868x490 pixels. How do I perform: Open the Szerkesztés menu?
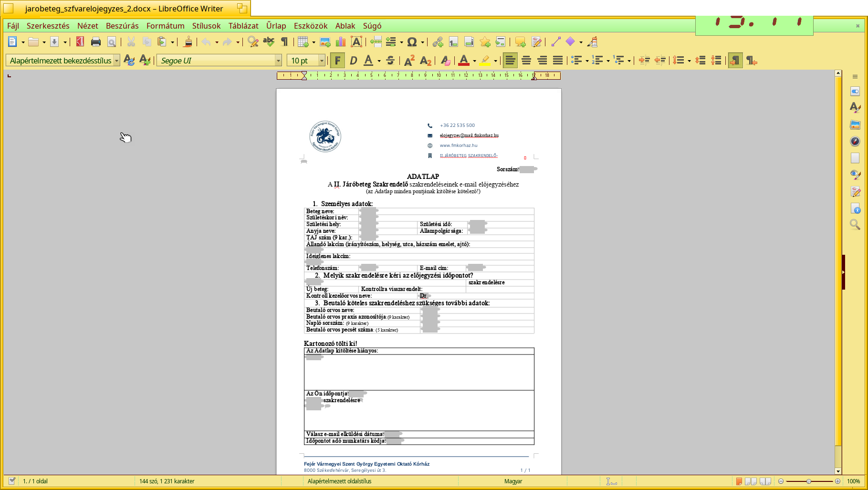48,26
